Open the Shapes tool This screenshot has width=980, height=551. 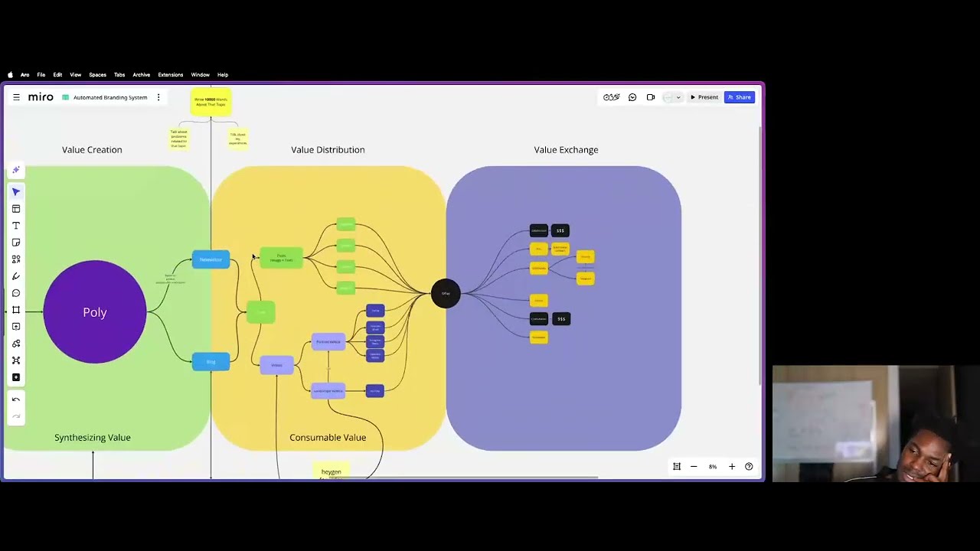click(x=16, y=259)
